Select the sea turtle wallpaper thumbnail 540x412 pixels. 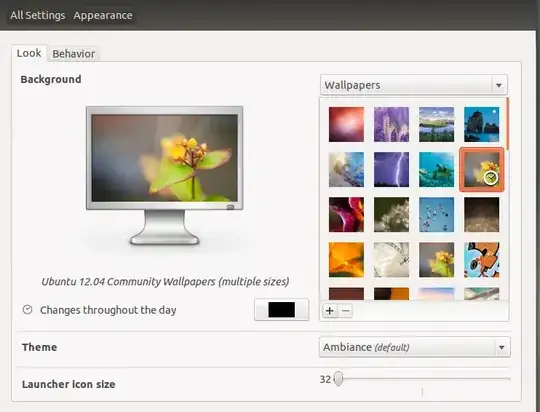pos(436,169)
